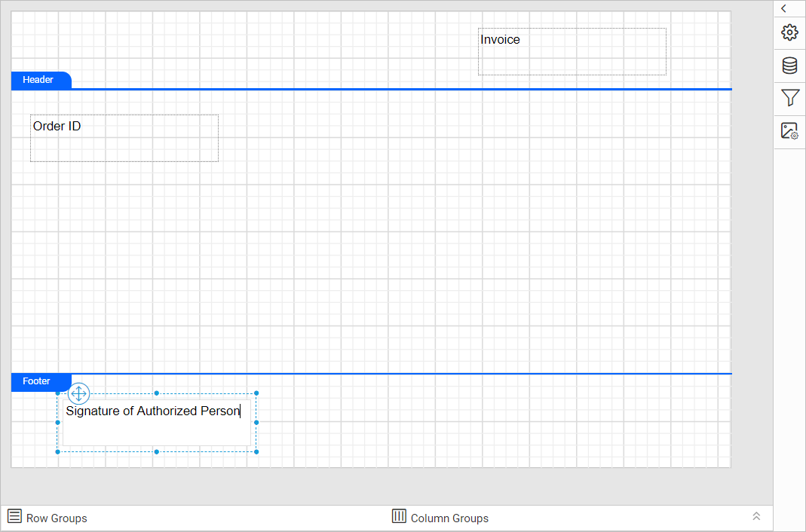Click the bottom-right corner handle of the signature textbox
806x532 pixels.
click(x=256, y=452)
